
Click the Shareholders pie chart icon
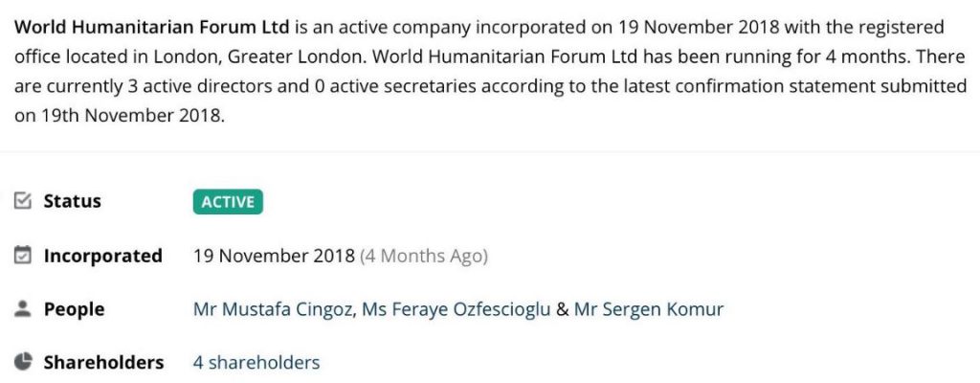[x=23, y=362]
